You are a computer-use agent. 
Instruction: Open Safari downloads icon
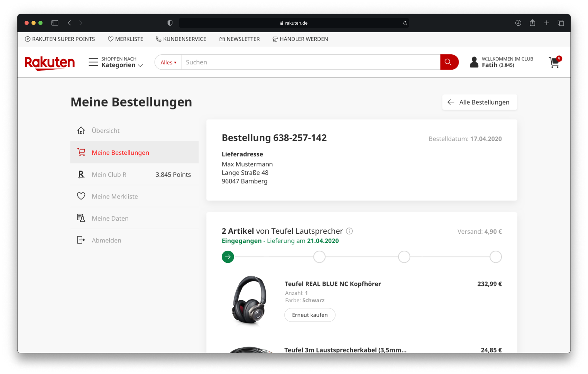[x=518, y=23]
